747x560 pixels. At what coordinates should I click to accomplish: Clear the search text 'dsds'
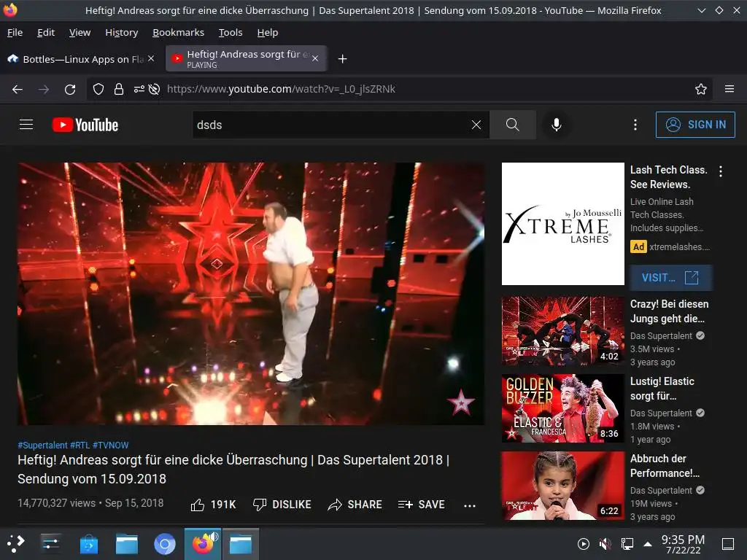point(476,125)
